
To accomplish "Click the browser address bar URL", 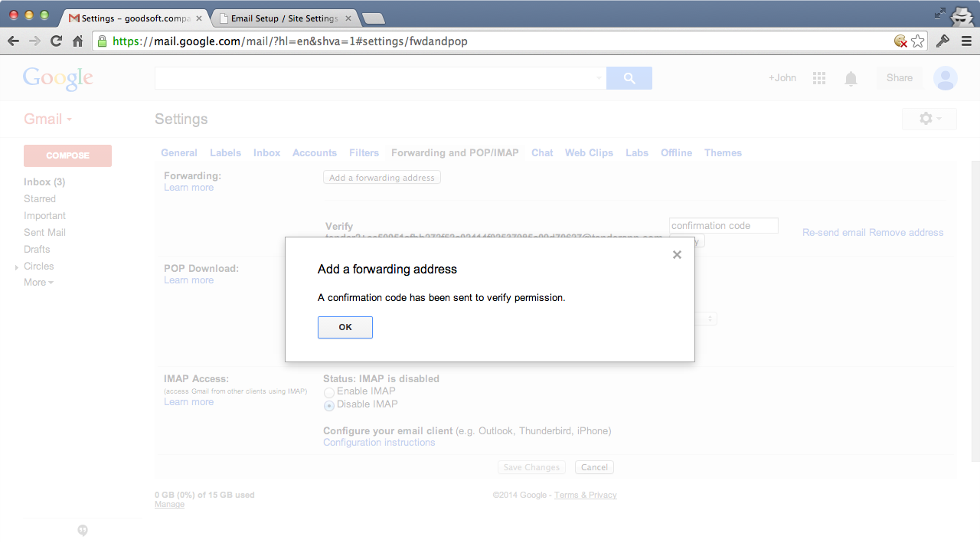I will tap(290, 41).
